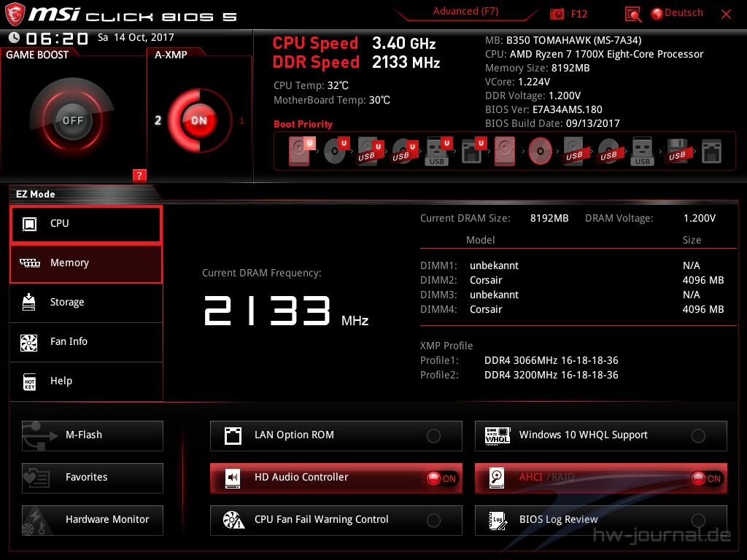This screenshot has width=747, height=560.
Task: Click the CPU fan warning icon
Action: pos(233,521)
